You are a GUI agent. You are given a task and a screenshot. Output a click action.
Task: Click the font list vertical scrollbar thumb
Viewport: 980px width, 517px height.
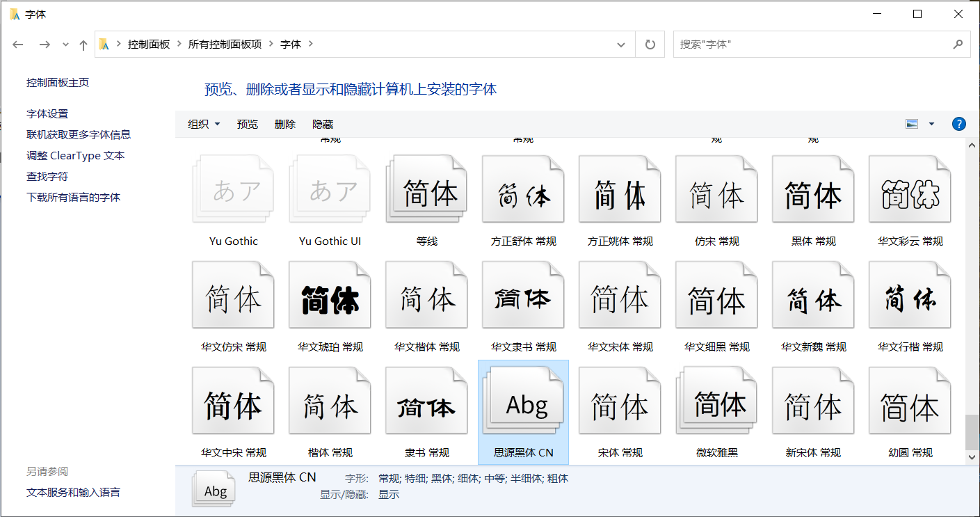(x=972, y=432)
